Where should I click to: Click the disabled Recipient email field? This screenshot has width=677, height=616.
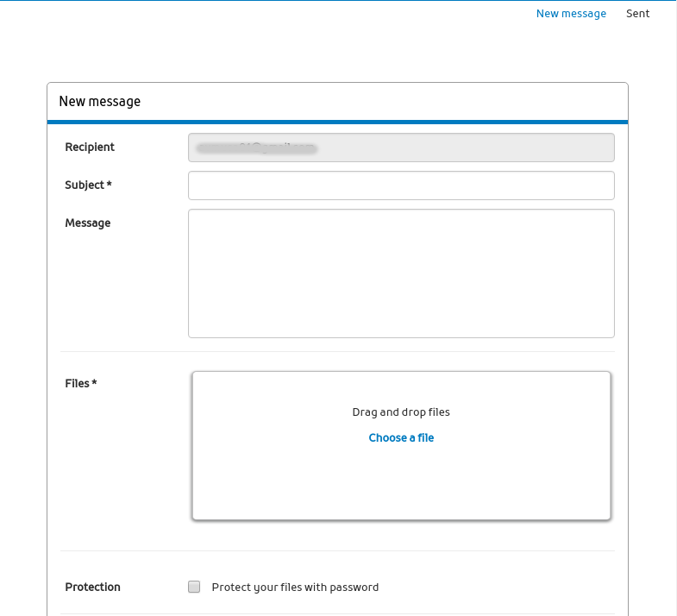[401, 148]
